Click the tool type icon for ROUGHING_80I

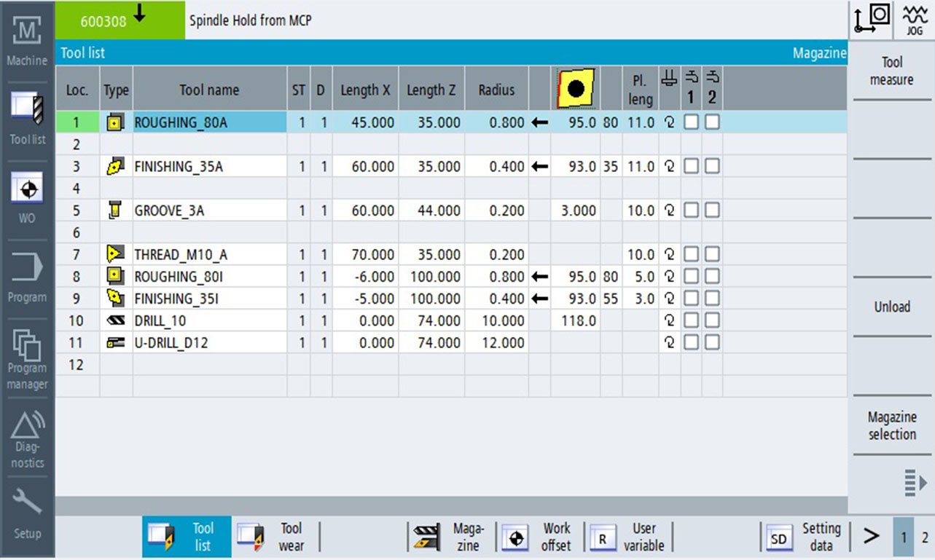click(114, 276)
